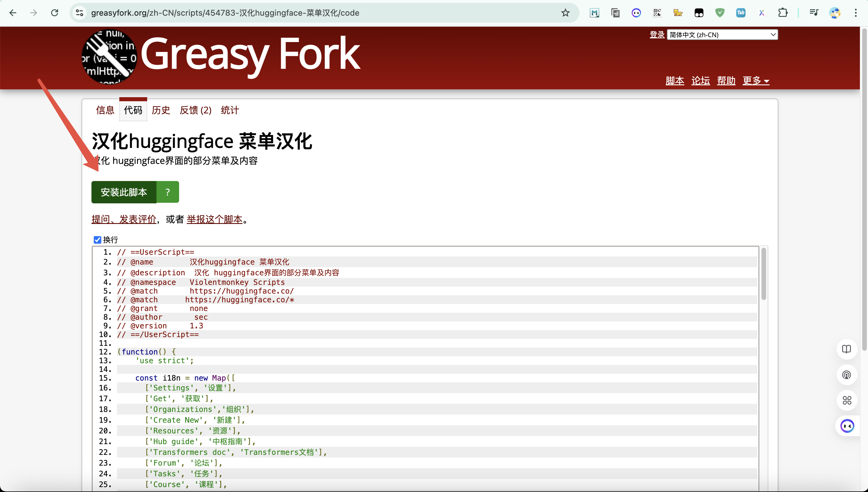Screen dimensions: 868x492
Task: Open the yellow cat extension icon
Action: [678, 13]
